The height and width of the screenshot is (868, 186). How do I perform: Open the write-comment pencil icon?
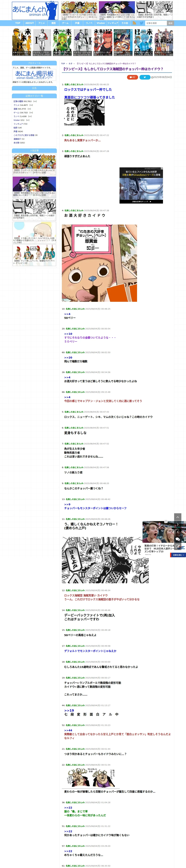point(178,547)
